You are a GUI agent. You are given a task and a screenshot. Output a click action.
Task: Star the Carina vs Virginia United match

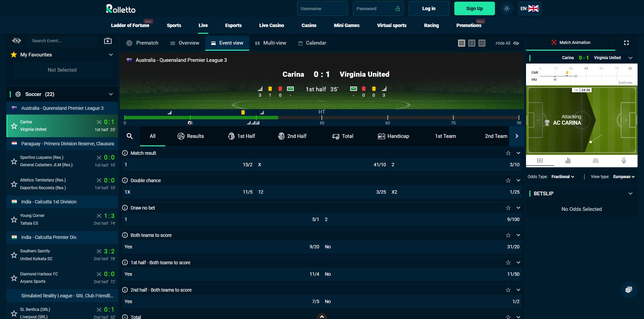tap(14, 125)
